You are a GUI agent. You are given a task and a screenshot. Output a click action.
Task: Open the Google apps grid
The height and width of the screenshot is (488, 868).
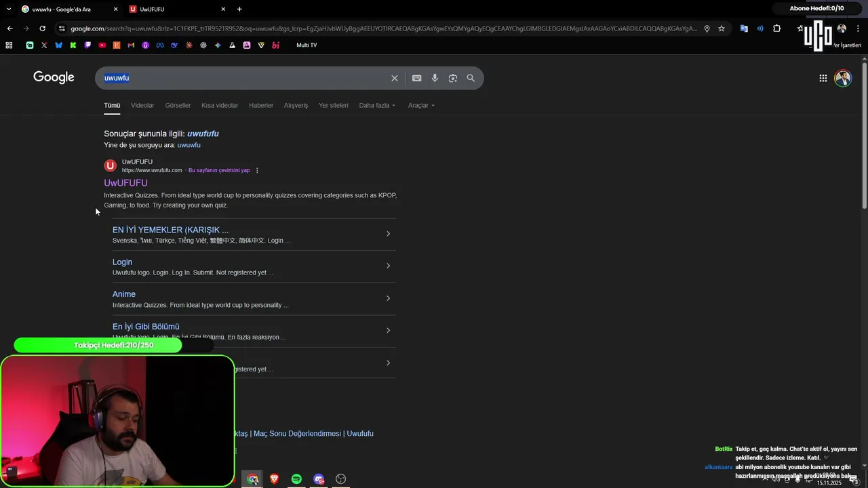coord(823,78)
